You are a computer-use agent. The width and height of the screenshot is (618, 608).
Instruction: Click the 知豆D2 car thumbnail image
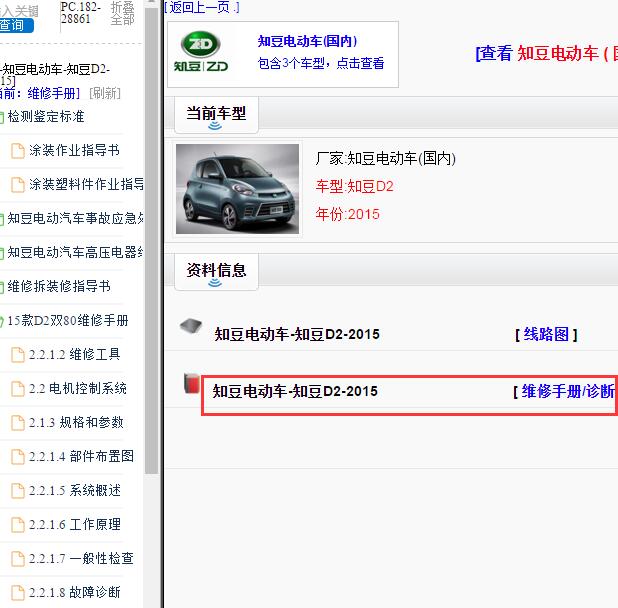[x=237, y=189]
